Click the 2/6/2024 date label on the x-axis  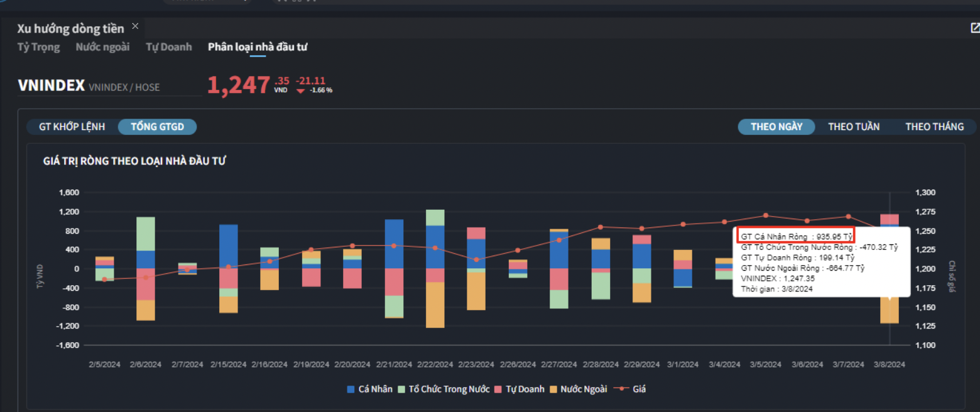pyautogui.click(x=146, y=364)
